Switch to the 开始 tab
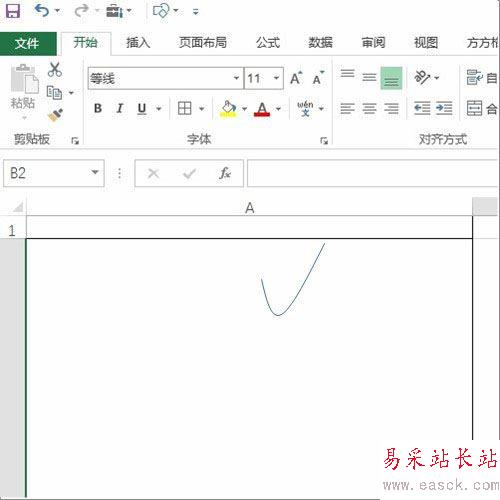 pyautogui.click(x=86, y=43)
